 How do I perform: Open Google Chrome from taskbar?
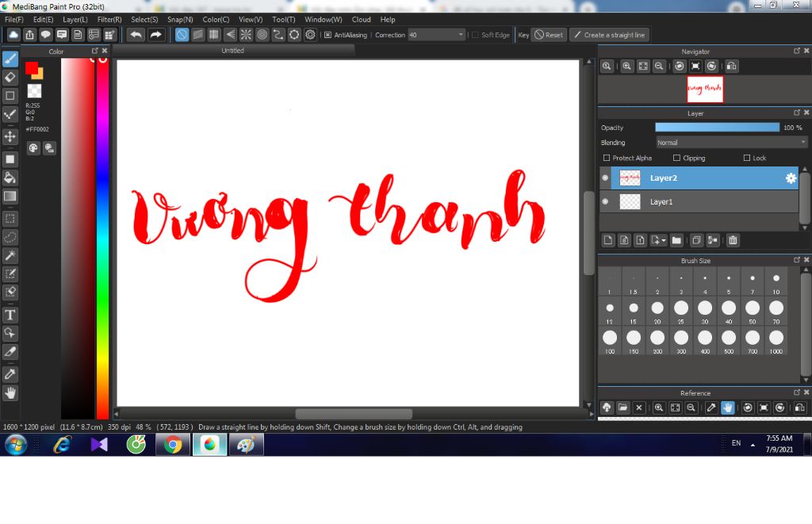[x=172, y=444]
